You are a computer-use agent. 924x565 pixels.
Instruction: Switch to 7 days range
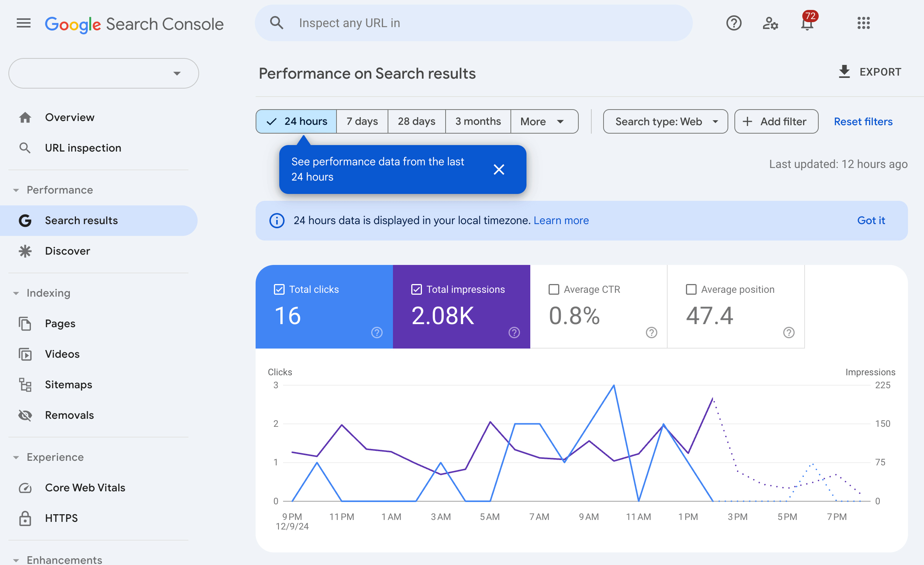click(362, 121)
